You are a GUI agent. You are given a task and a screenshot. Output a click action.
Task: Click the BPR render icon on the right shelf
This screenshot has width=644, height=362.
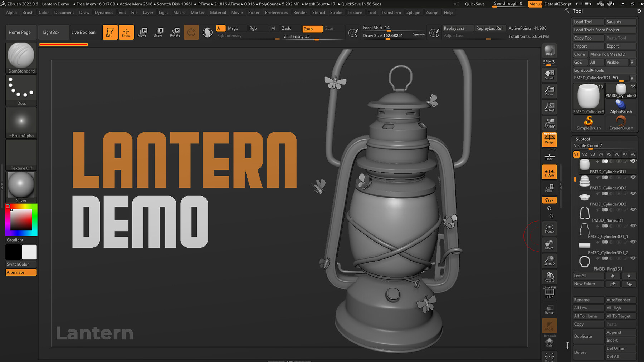point(549,50)
